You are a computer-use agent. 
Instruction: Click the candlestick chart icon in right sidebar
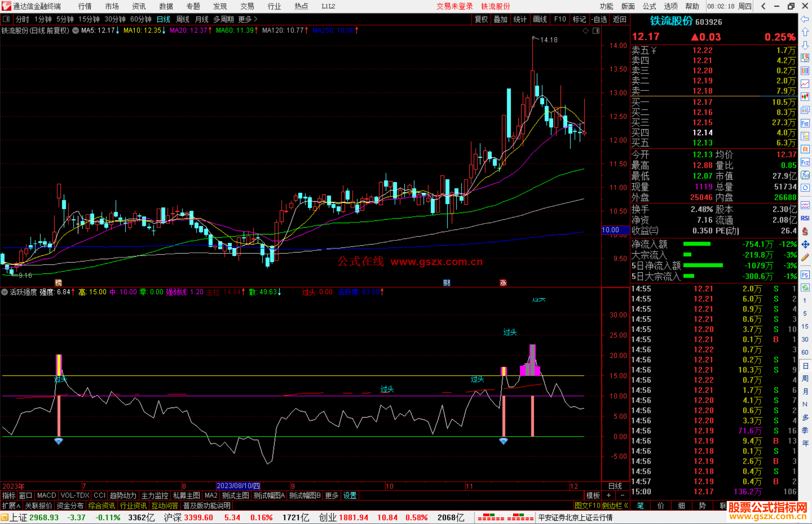[x=805, y=97]
